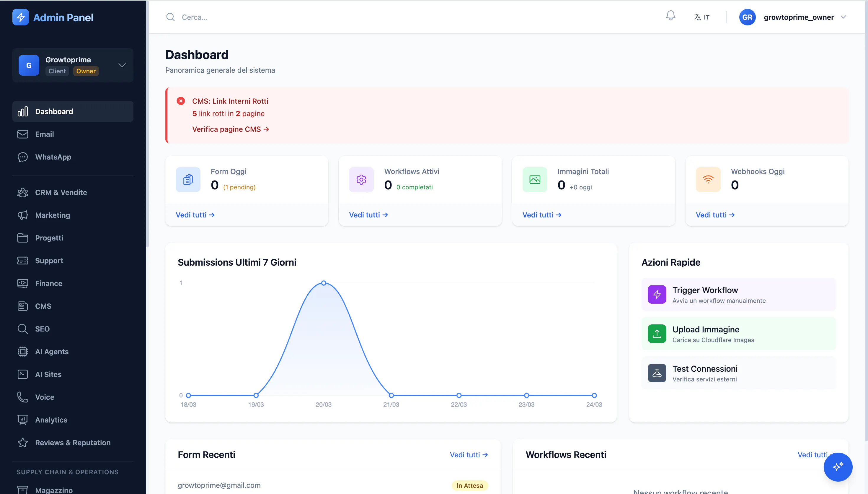Click the Trigger Workflow quick action
This screenshot has width=868, height=494.
[x=738, y=294]
